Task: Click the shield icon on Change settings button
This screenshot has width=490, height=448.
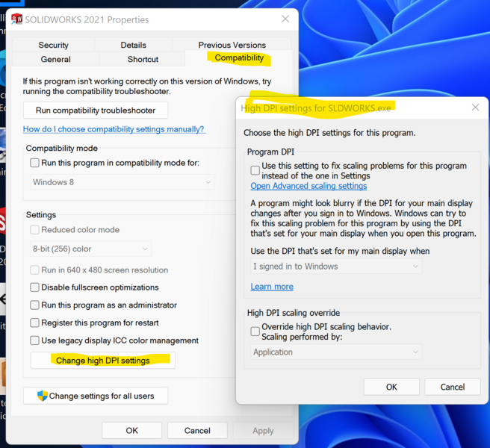Action: click(43, 396)
